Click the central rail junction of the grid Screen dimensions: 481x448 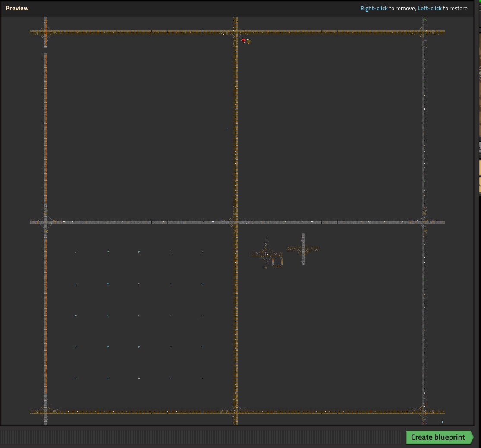[235, 222]
